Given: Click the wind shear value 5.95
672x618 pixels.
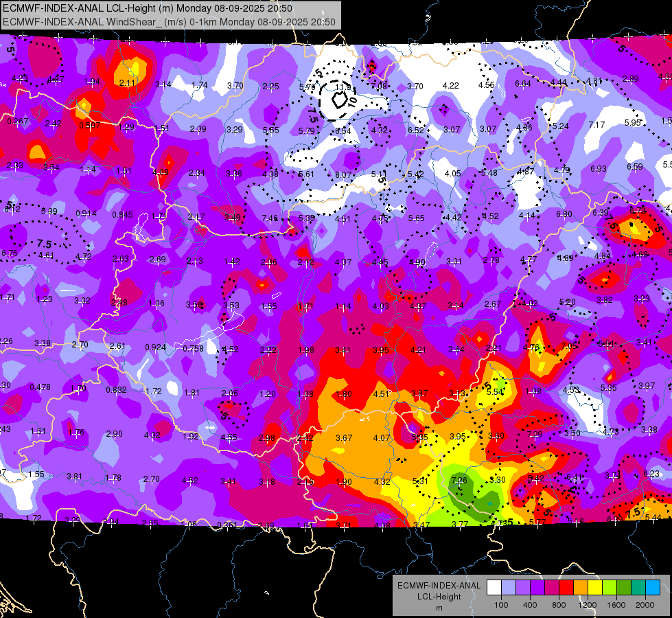Looking at the screenshot, I should click(x=633, y=122).
